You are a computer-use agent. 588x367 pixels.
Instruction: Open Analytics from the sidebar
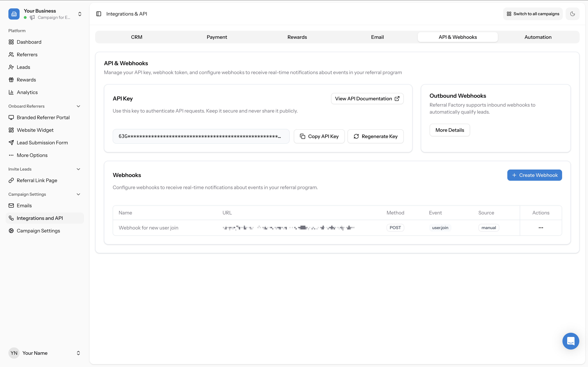tap(27, 92)
